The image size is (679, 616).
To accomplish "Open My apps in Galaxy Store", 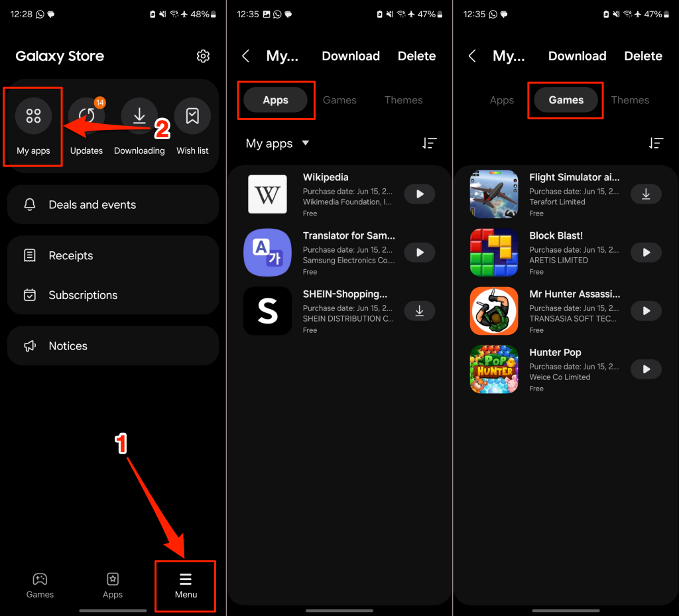I will point(32,126).
